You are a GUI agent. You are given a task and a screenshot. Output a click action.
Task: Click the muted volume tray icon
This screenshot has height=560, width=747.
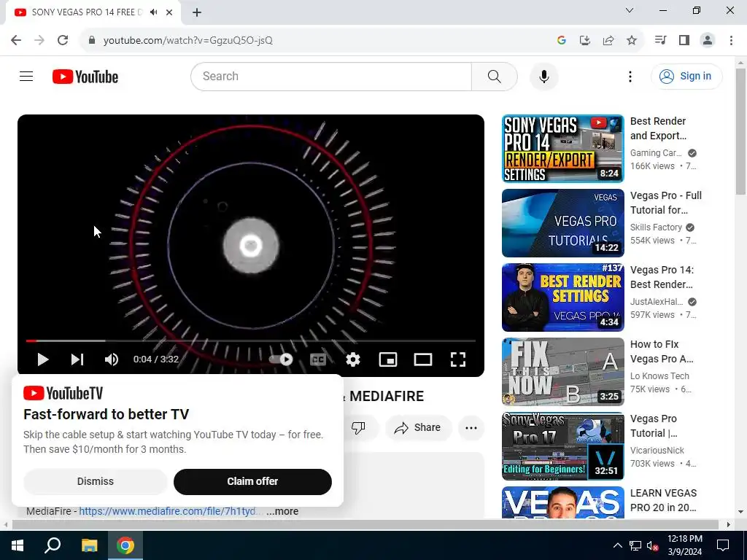point(653,545)
